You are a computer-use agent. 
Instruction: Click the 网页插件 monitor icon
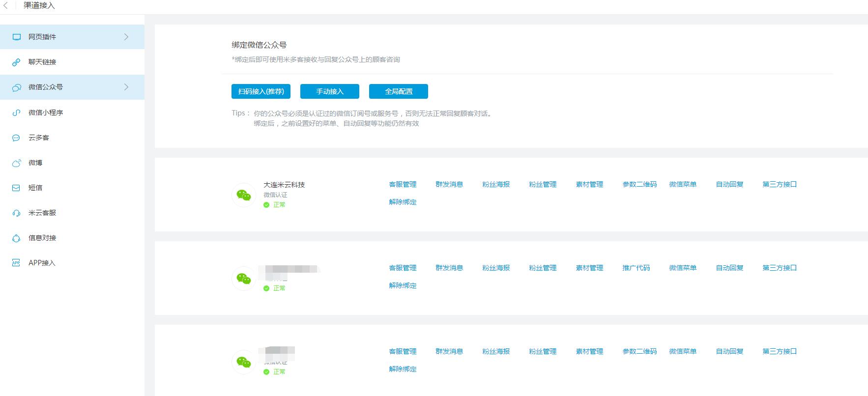(x=17, y=37)
